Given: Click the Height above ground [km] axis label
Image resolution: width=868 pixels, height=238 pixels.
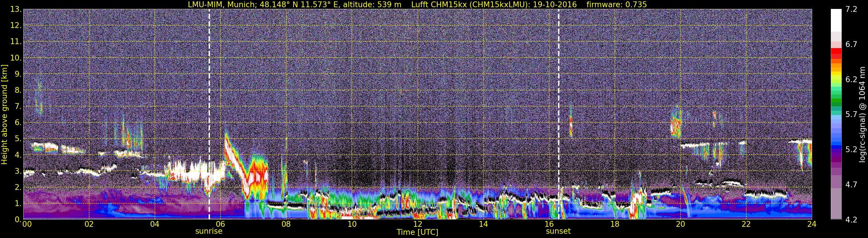Looking at the screenshot, I should 4,114.
